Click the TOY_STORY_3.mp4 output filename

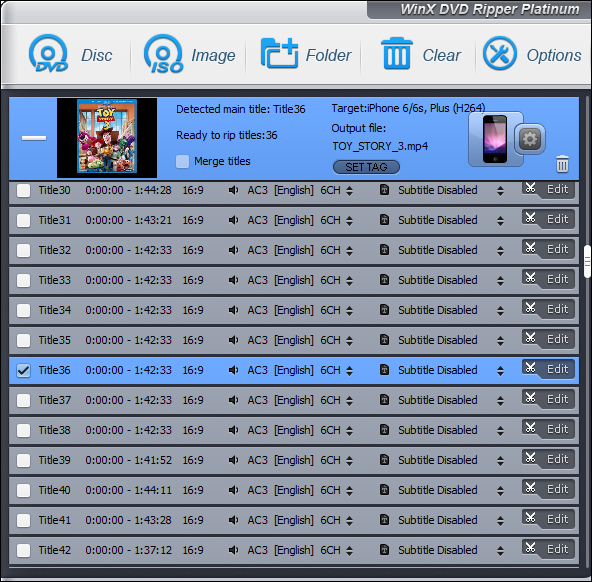[x=380, y=146]
